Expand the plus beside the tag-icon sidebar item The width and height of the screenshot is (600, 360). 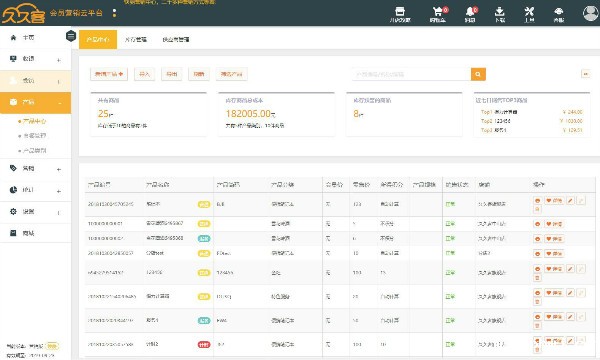(59, 169)
